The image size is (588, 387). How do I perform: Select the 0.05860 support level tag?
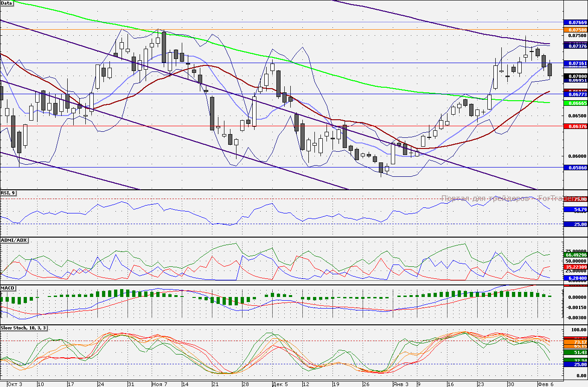click(x=575, y=167)
